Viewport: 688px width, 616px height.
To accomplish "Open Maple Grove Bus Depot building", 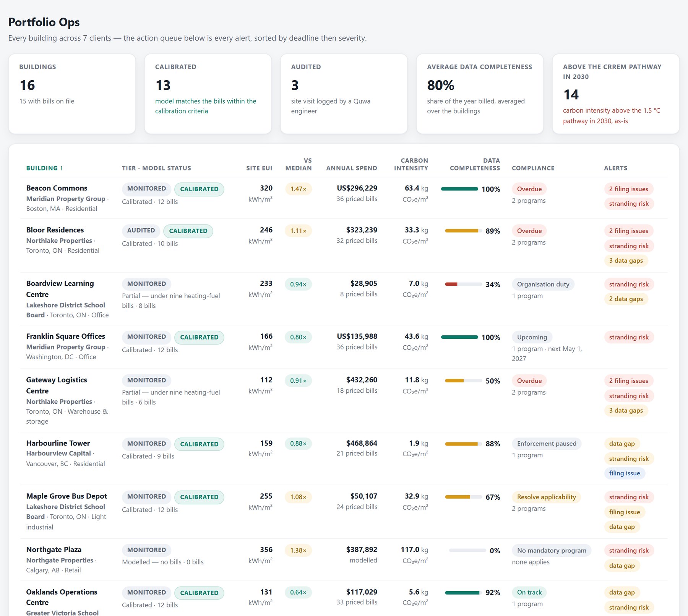I will pos(67,496).
